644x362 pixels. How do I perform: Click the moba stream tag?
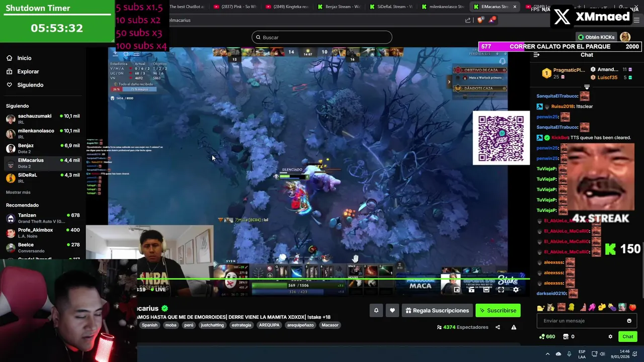pos(171,325)
